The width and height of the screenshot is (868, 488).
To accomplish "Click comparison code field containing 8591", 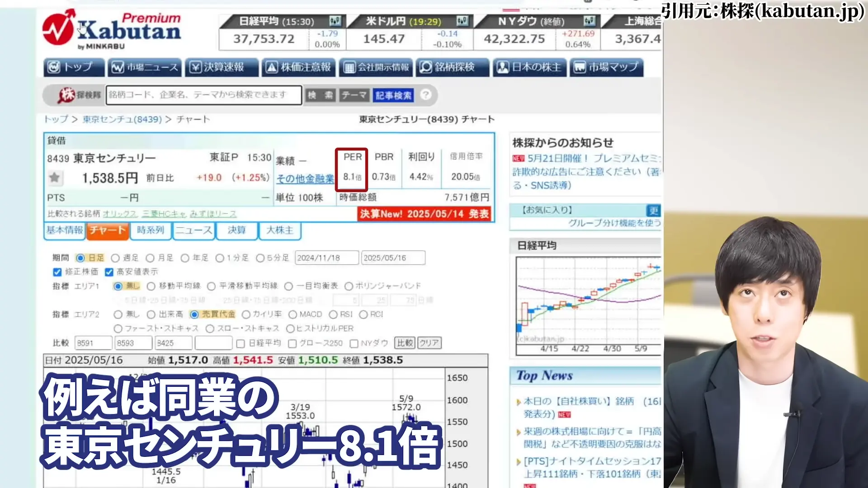I will tap(94, 343).
